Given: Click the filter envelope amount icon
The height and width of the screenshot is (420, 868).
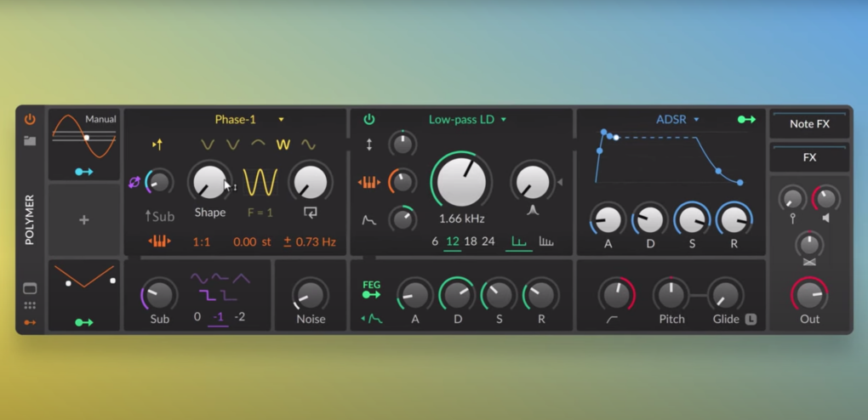Looking at the screenshot, I should [x=369, y=220].
